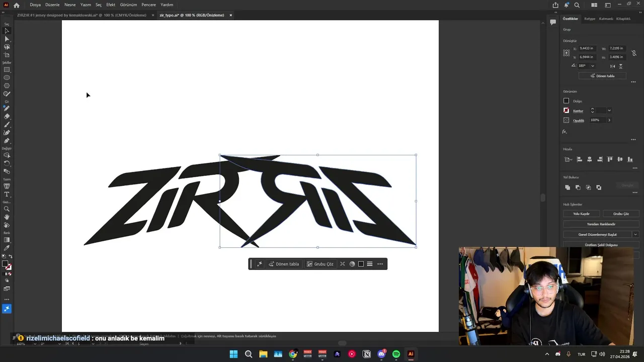This screenshot has width=644, height=362.
Task: Open the Edit Toolbar three-dots menu
Action: (7, 299)
